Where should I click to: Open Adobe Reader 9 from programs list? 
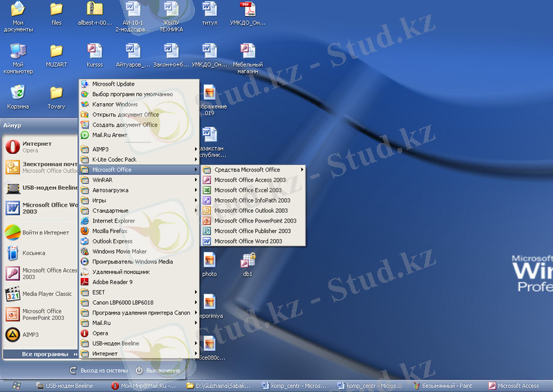pos(112,282)
